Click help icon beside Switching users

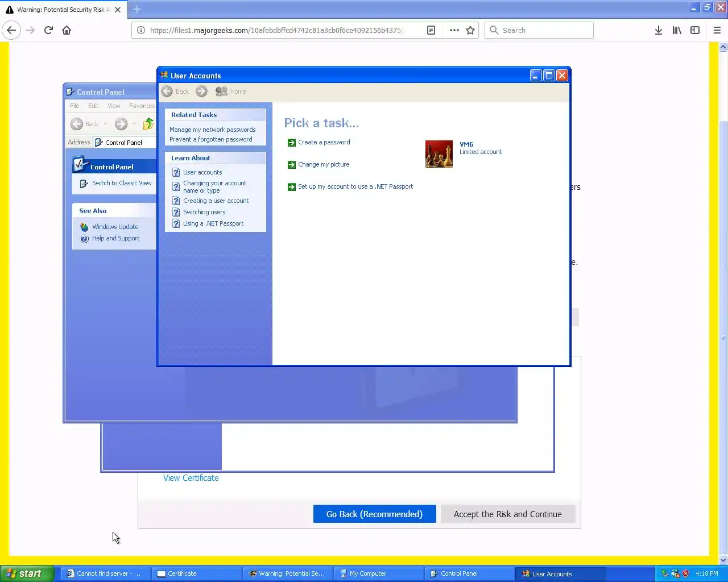(176, 212)
